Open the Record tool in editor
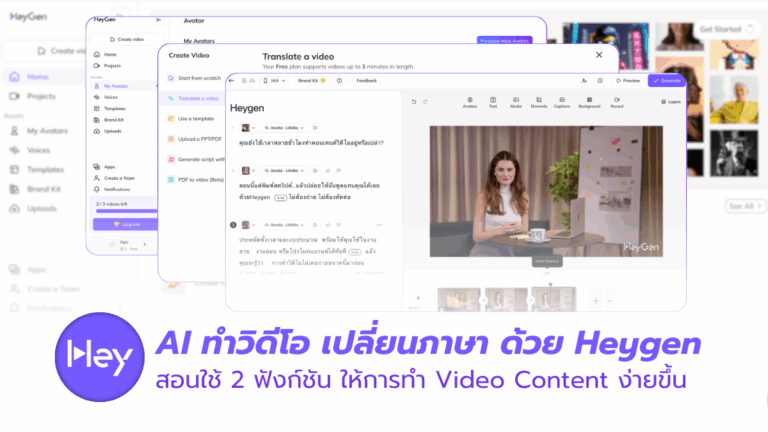Screen dimensions: 768x432 click(x=617, y=102)
